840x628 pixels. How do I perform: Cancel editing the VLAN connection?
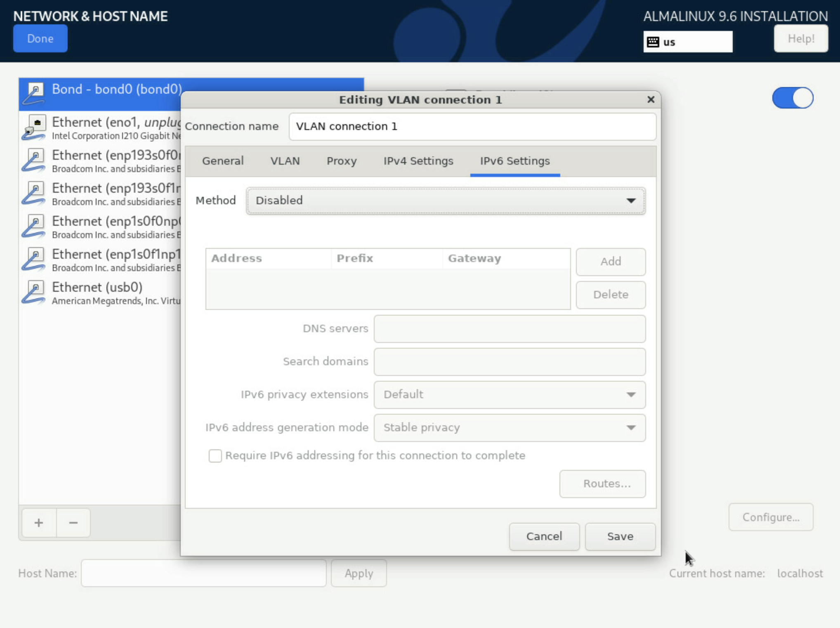[x=544, y=536]
